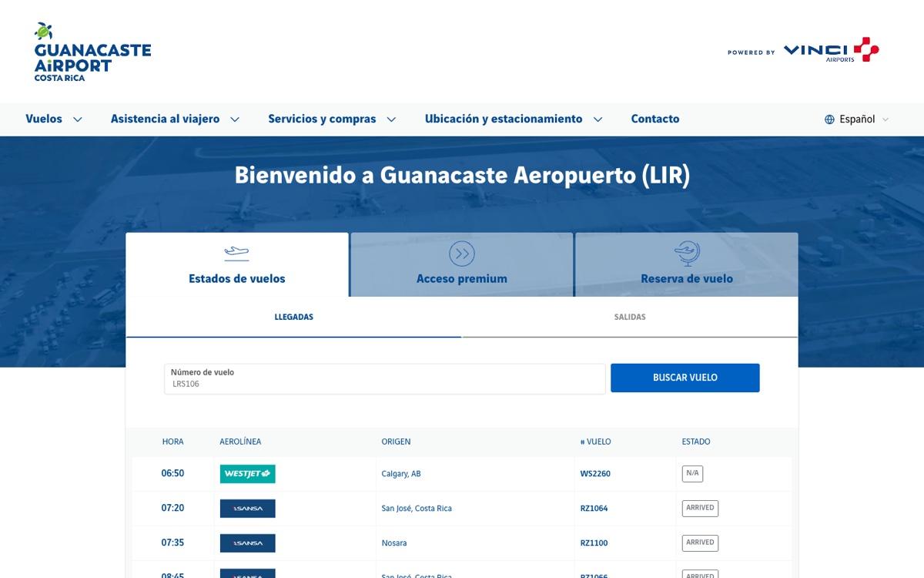The image size is (924, 578).
Task: Open Ubicación y estacionamiento menu
Action: 504,119
